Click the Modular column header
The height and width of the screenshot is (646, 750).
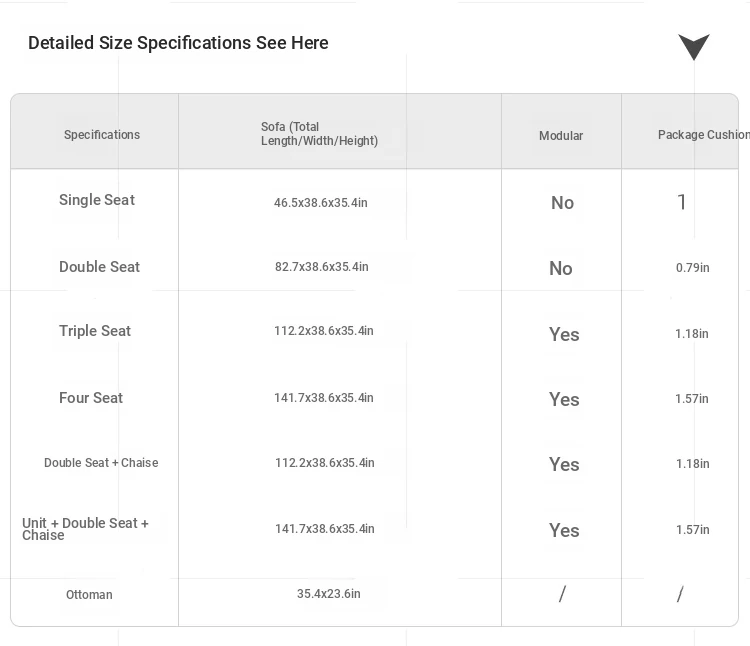[x=561, y=136]
